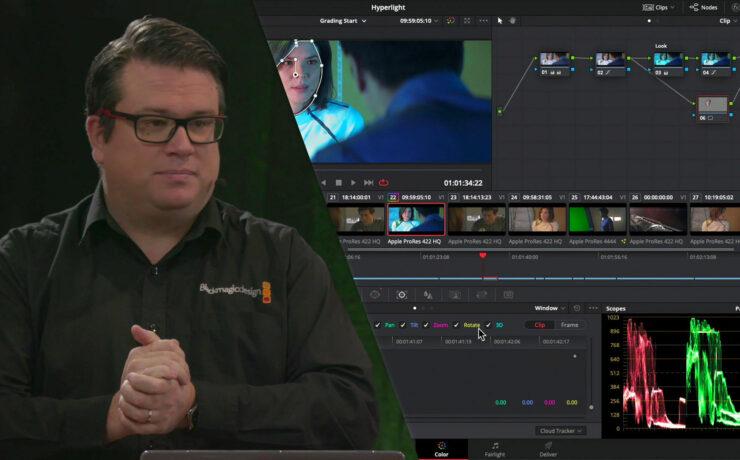Switch to the Color page tab

coord(441,449)
